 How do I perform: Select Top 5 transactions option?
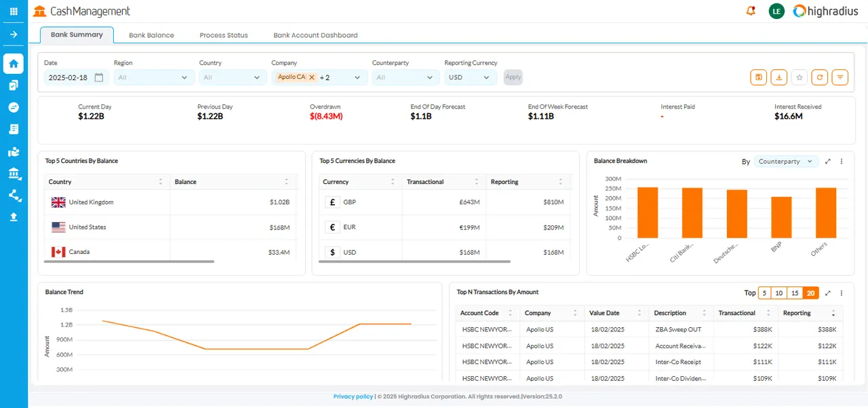pyautogui.click(x=764, y=293)
